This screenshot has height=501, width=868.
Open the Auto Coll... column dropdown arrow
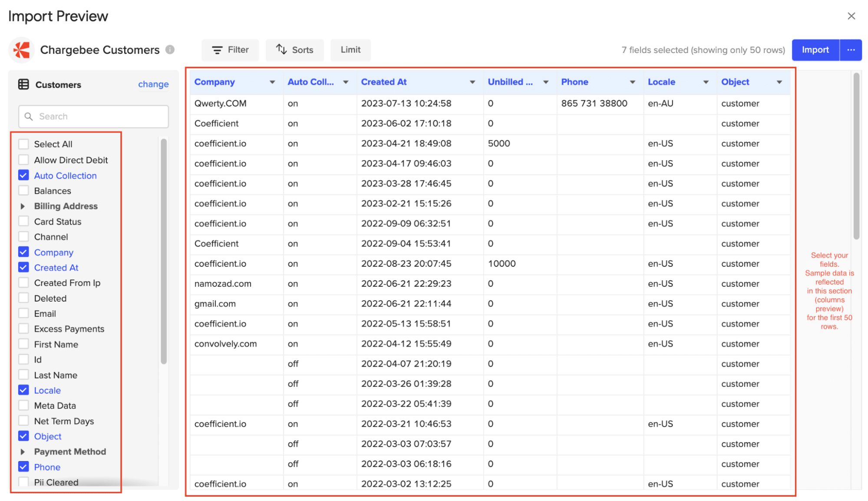point(346,82)
